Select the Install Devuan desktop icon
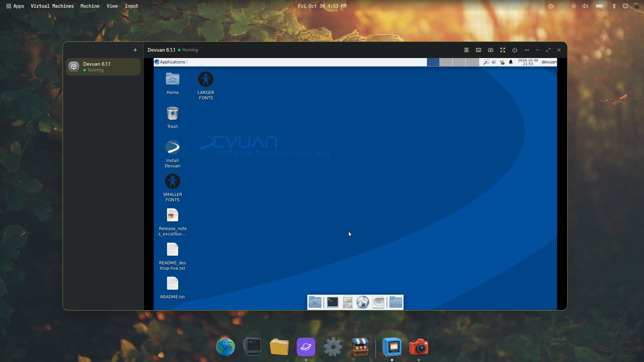644x362 pixels. click(x=172, y=154)
